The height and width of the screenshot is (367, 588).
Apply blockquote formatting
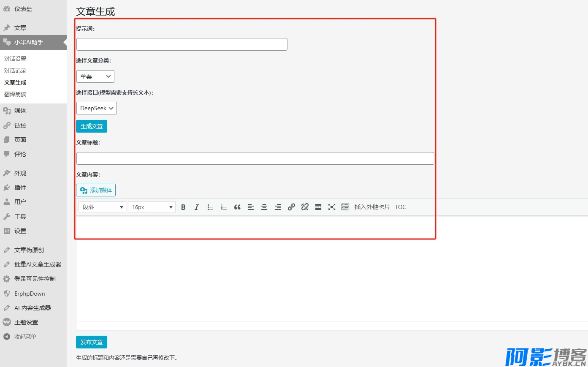coord(237,207)
